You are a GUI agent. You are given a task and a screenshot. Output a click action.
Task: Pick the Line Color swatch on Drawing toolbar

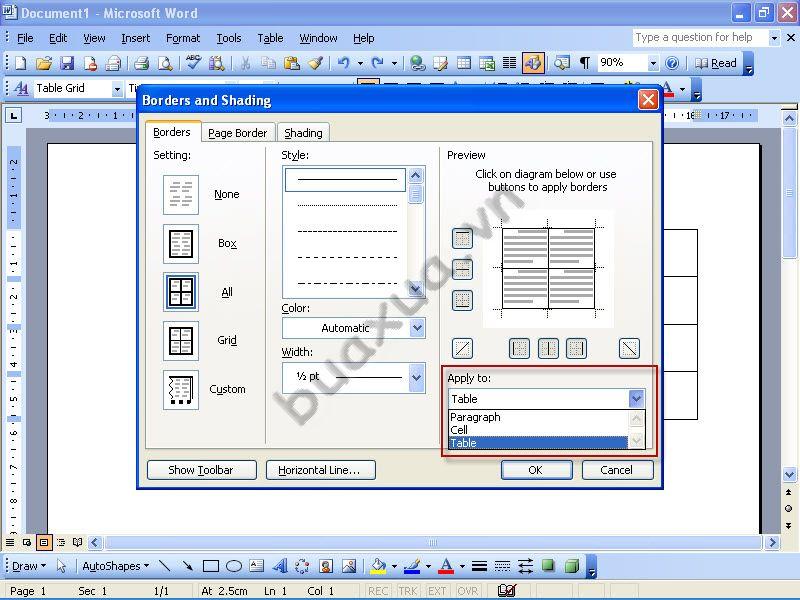point(412,566)
